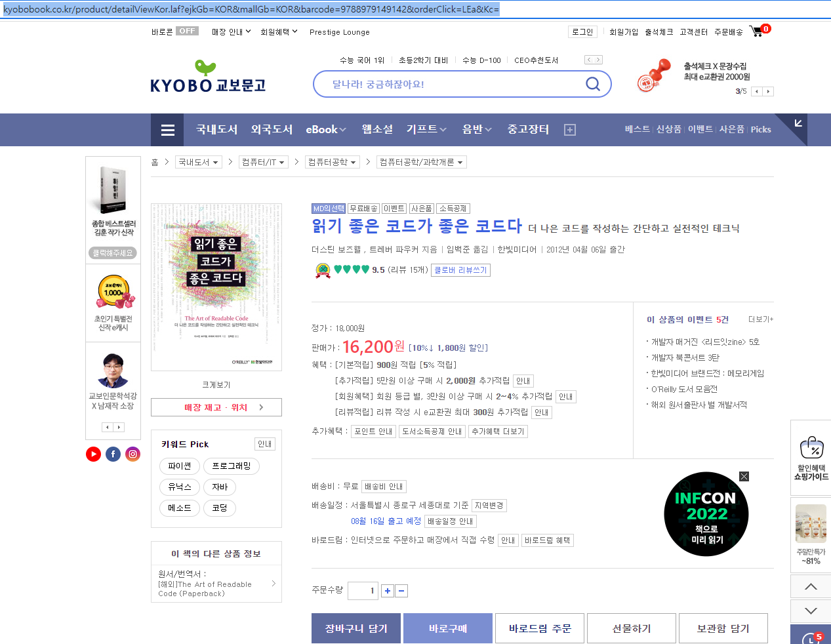Screen dimensions: 831x644
Task: Click the 지역변경 button
Action: coord(489,506)
